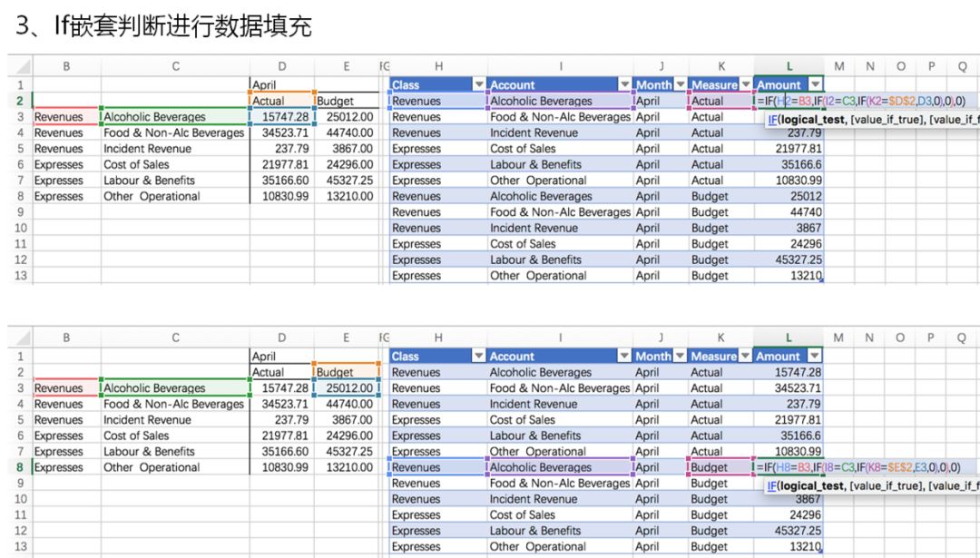Screen dimensions: 980x558
Task: Click 'Alcoholic Beverages' cell C3 in lower spreadsheet
Action: click(176, 388)
